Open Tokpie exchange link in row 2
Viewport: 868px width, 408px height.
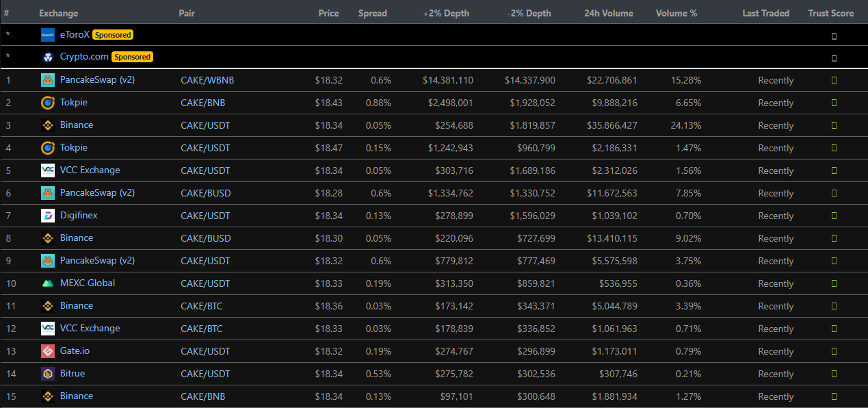click(x=74, y=102)
